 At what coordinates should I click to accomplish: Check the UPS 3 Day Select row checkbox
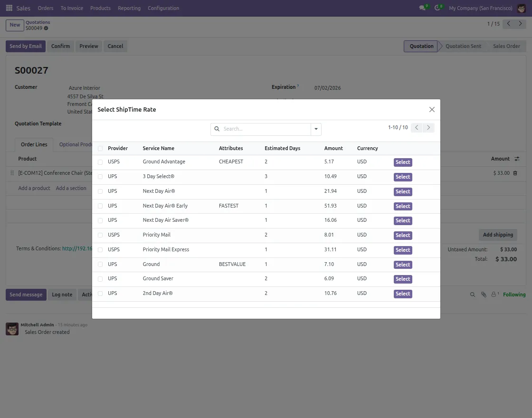(100, 177)
